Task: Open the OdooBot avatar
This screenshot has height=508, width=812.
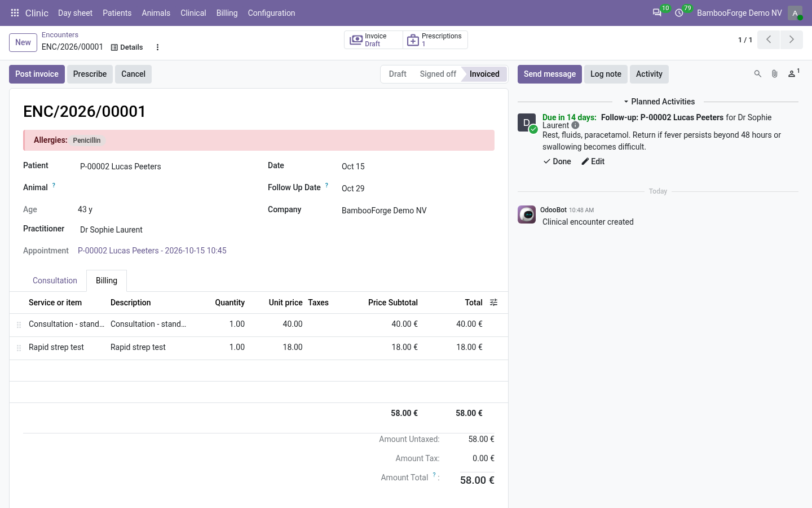Action: tap(527, 214)
